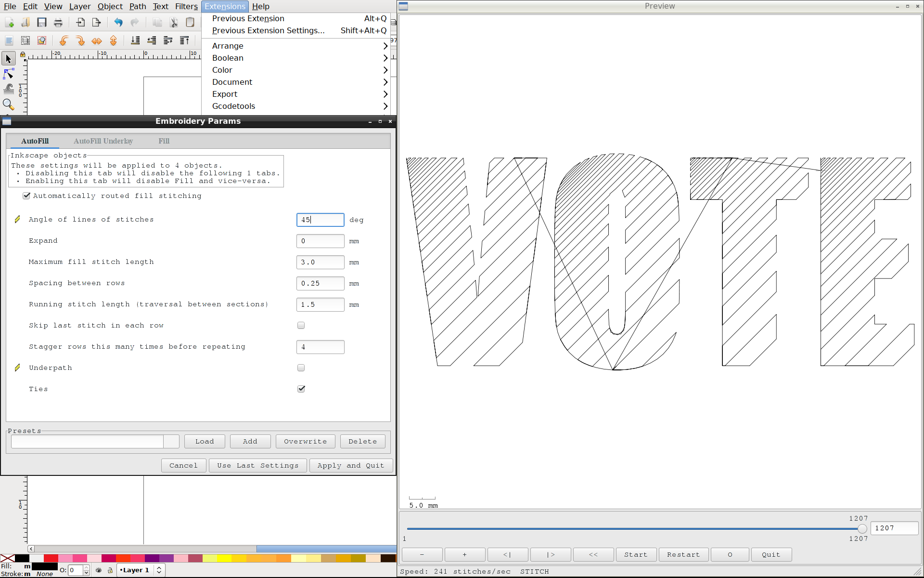Select all objects in all layers icon
Viewport: 924px width, 578px height.
(26, 40)
